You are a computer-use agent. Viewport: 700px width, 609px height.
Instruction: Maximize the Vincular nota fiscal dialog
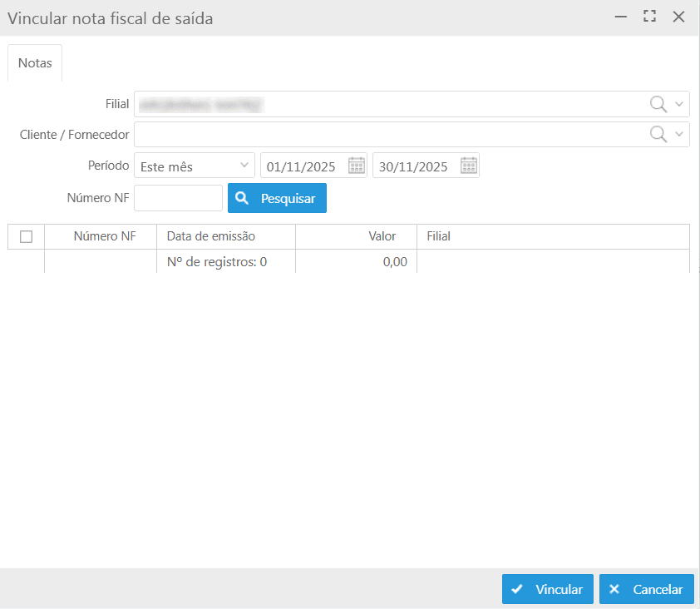point(650,17)
